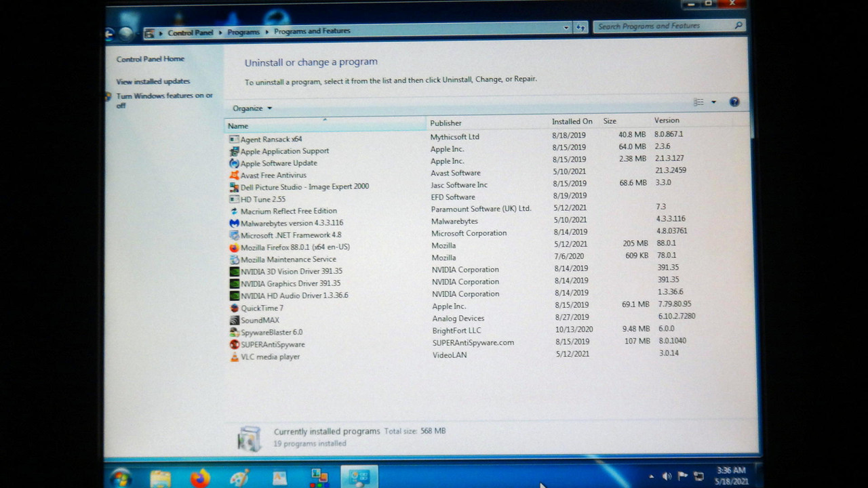Click publisher Analog Devices

click(x=458, y=319)
